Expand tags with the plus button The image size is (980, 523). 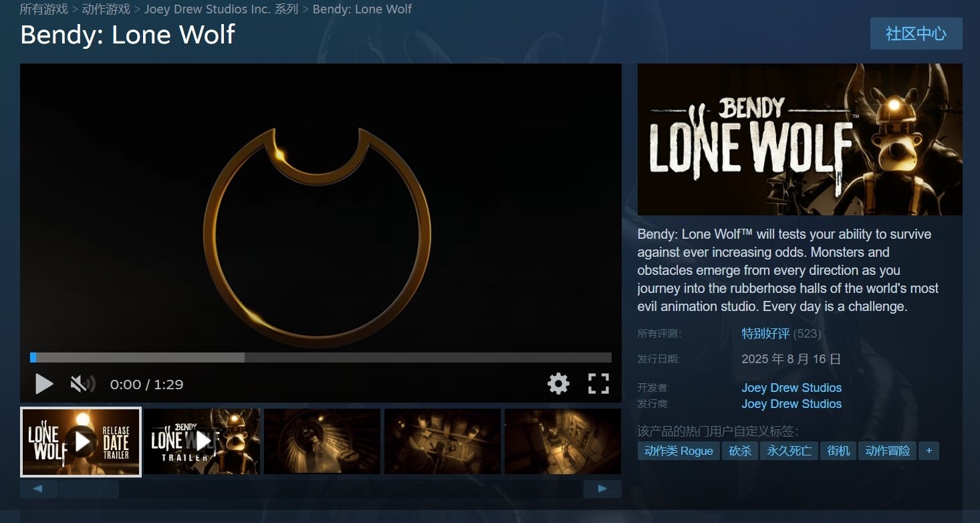pyautogui.click(x=929, y=451)
